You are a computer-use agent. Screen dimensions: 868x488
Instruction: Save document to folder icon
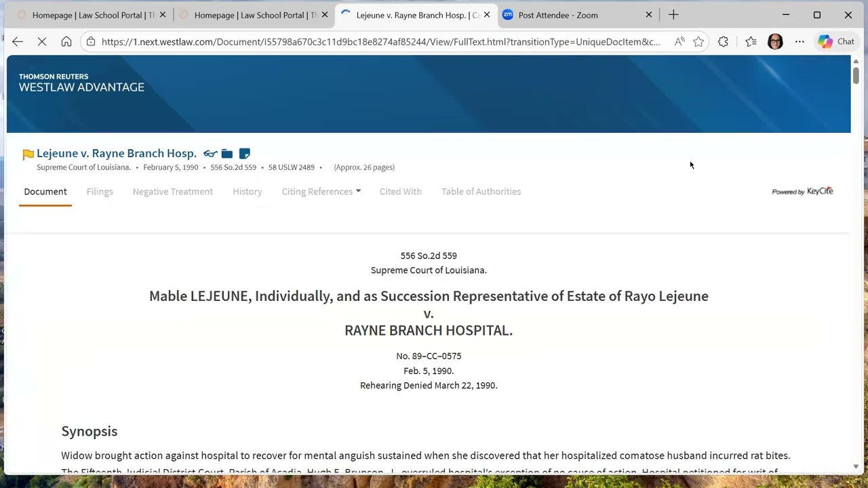pyautogui.click(x=227, y=154)
